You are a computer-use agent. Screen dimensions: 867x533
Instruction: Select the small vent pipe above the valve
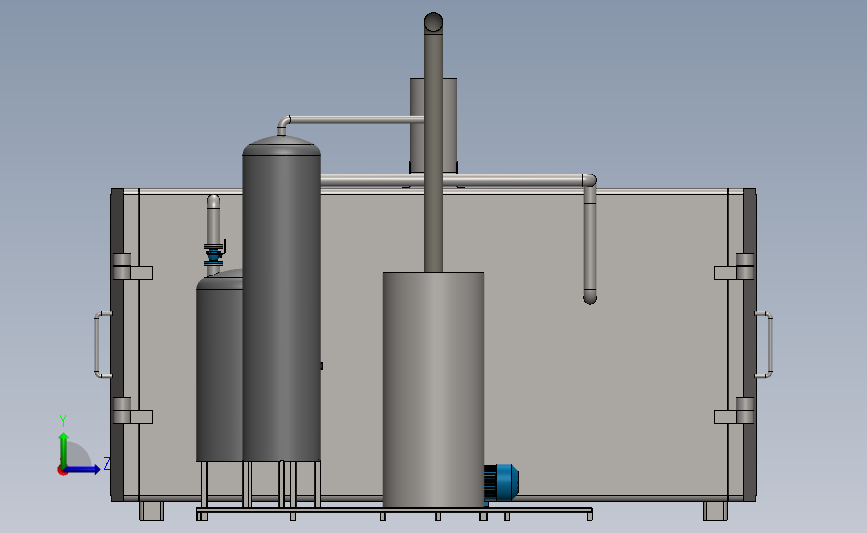[213, 219]
